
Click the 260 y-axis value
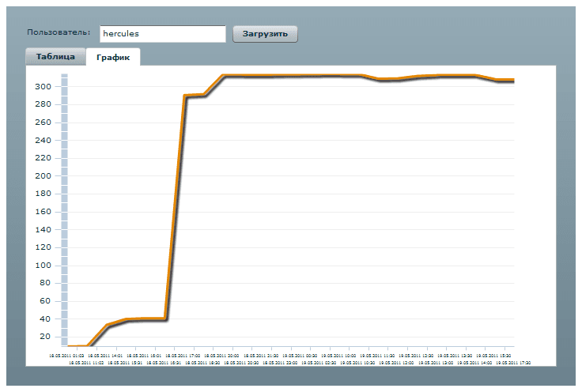pos(43,122)
